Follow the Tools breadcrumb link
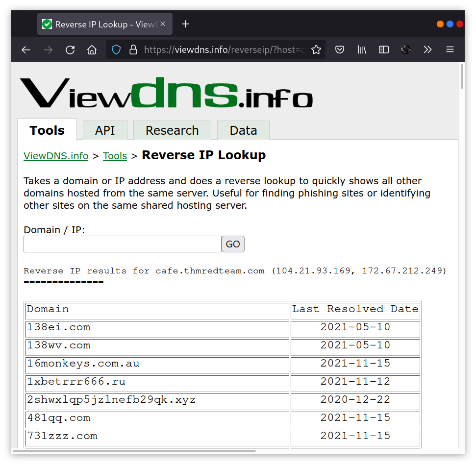The image size is (476, 466). tap(115, 156)
